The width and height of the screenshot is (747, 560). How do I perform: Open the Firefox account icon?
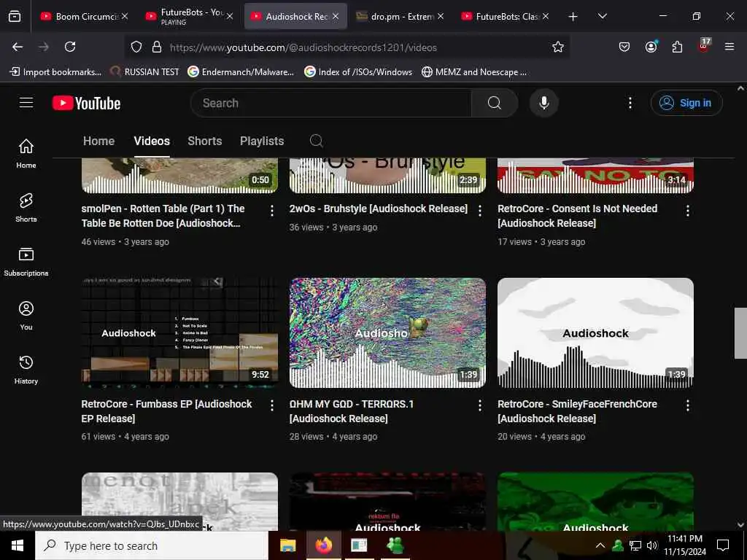(x=651, y=47)
